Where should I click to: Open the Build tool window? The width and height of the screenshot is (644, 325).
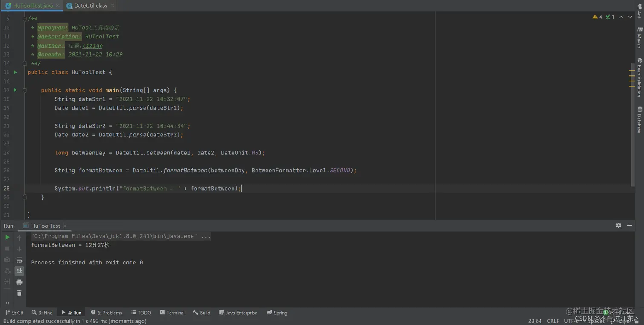(x=201, y=313)
